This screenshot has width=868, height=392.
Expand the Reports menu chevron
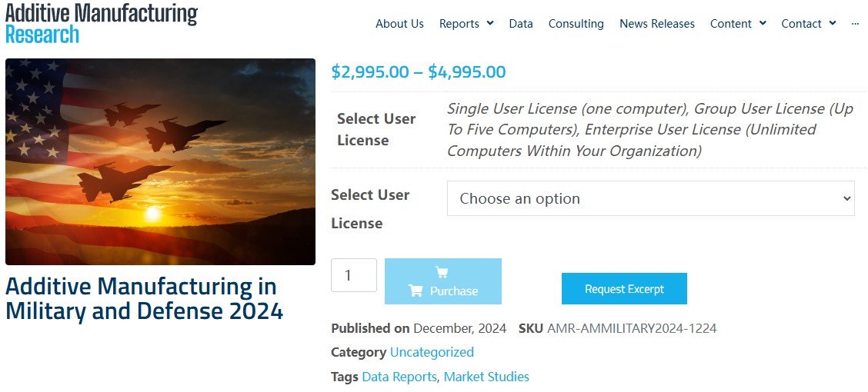coord(490,24)
